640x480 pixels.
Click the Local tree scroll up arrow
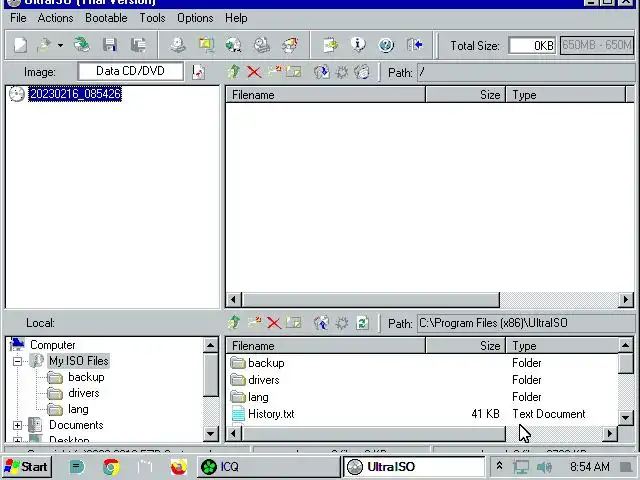(211, 346)
